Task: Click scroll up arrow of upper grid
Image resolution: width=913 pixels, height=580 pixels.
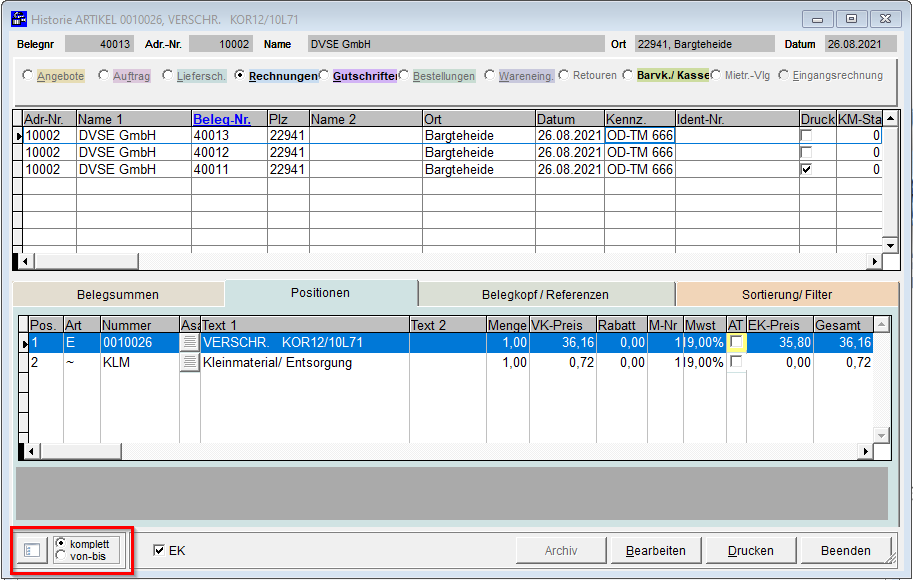Action: pyautogui.click(x=890, y=118)
